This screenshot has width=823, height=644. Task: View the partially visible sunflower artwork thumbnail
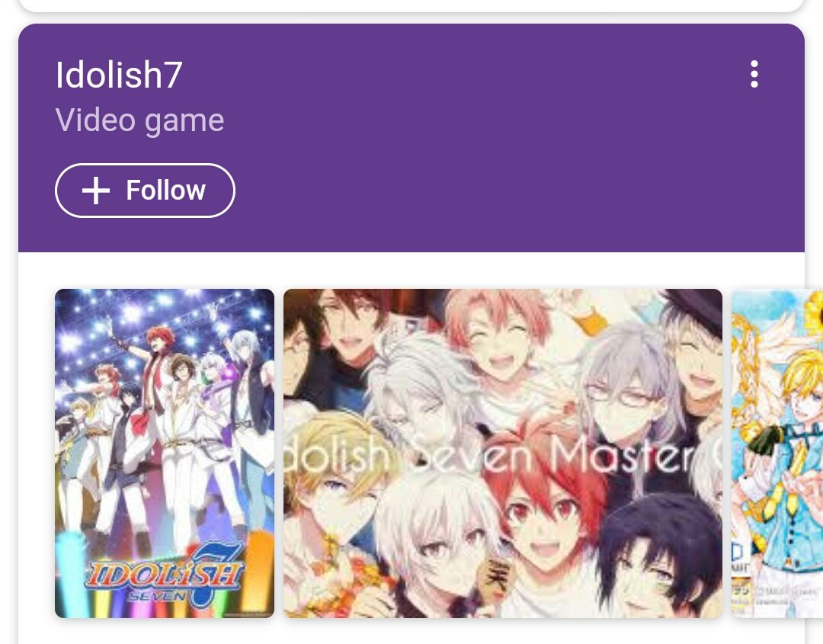(777, 453)
